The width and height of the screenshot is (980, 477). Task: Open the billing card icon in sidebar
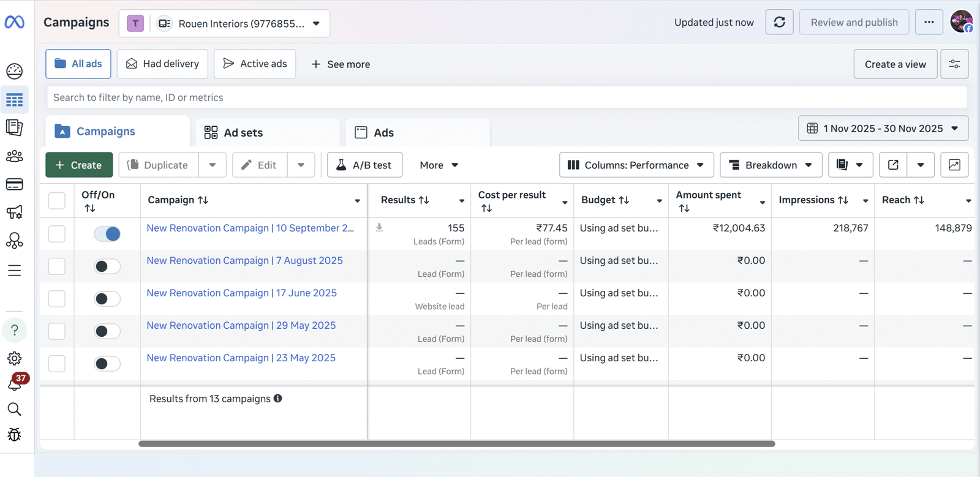tap(15, 184)
